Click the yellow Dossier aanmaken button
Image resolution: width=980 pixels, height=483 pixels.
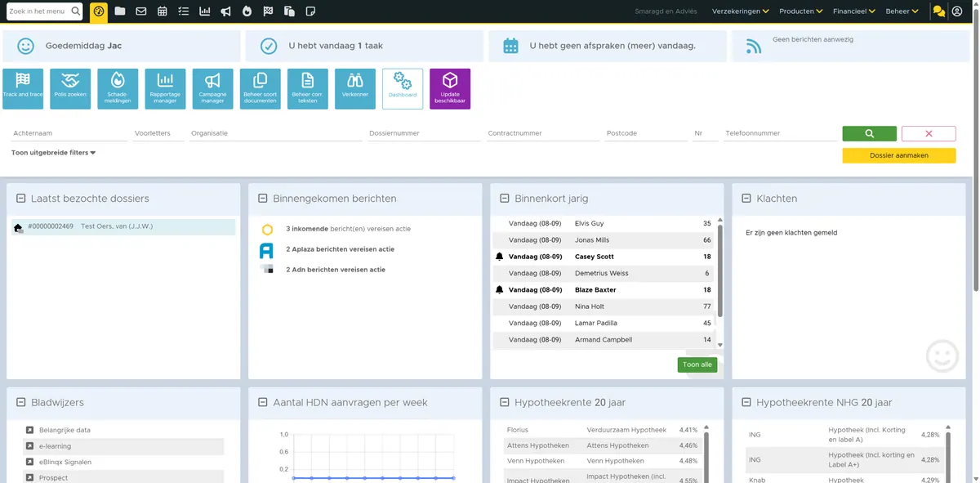point(899,155)
